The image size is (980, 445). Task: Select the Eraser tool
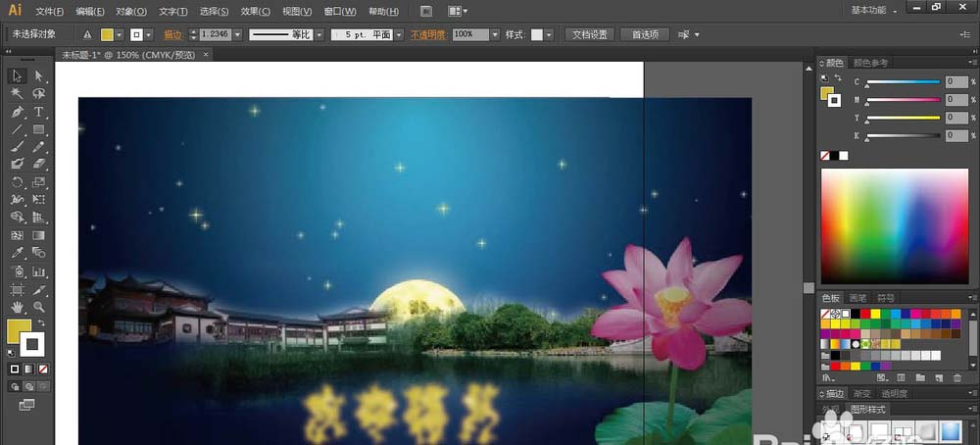click(x=39, y=165)
